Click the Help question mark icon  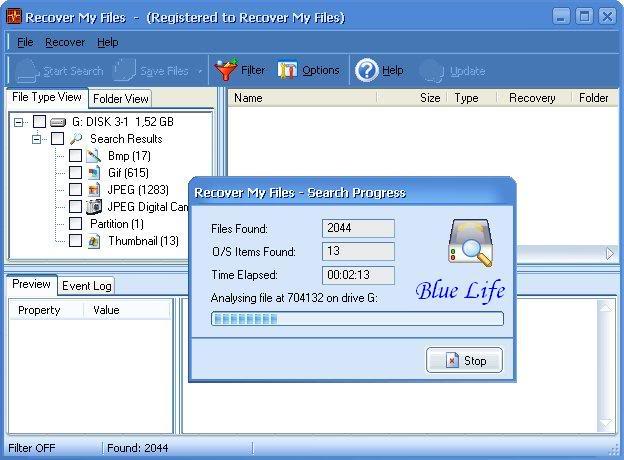(366, 70)
